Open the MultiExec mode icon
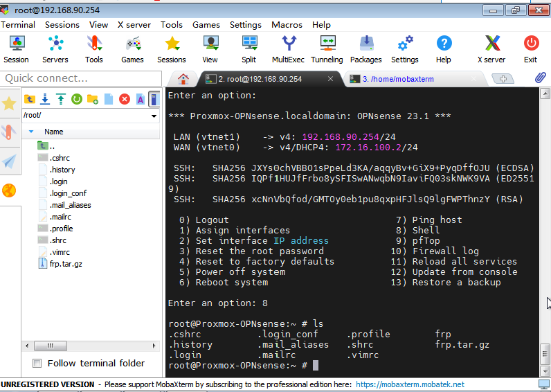Image resolution: width=551 pixels, height=392 pixels. pos(288,48)
